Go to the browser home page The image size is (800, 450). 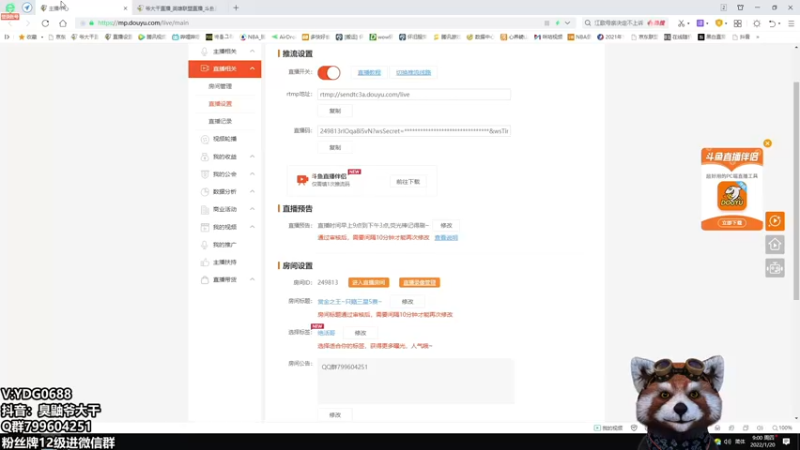pyautogui.click(x=63, y=23)
